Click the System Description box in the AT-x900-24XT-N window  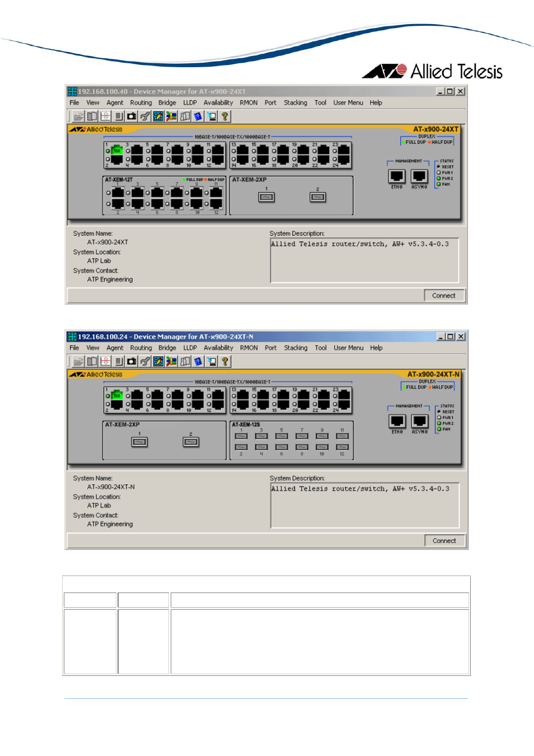[365, 506]
